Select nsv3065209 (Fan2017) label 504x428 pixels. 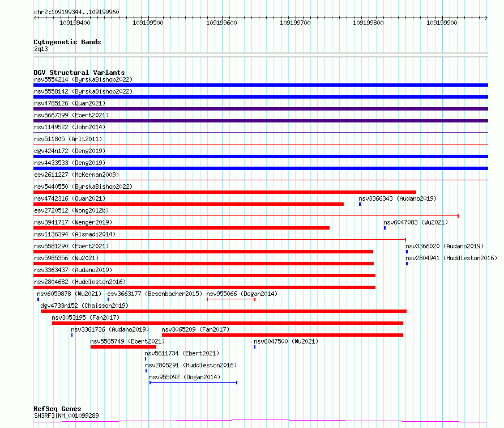click(195, 329)
